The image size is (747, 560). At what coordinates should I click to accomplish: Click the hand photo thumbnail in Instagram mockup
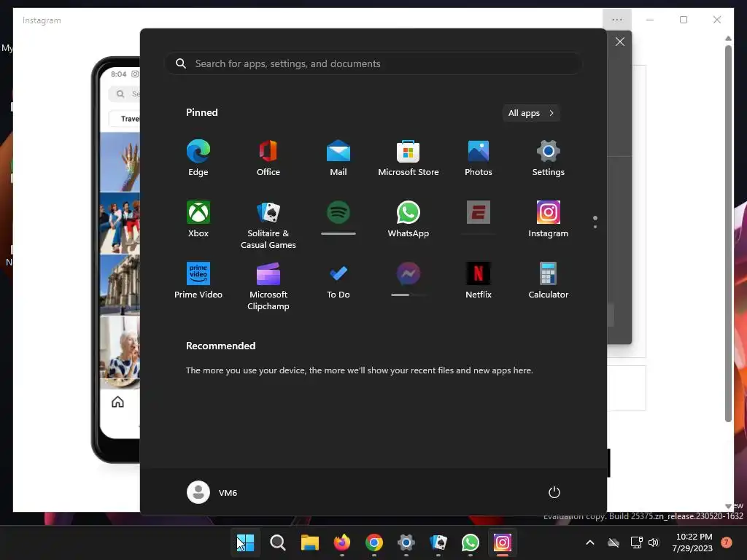(120, 162)
